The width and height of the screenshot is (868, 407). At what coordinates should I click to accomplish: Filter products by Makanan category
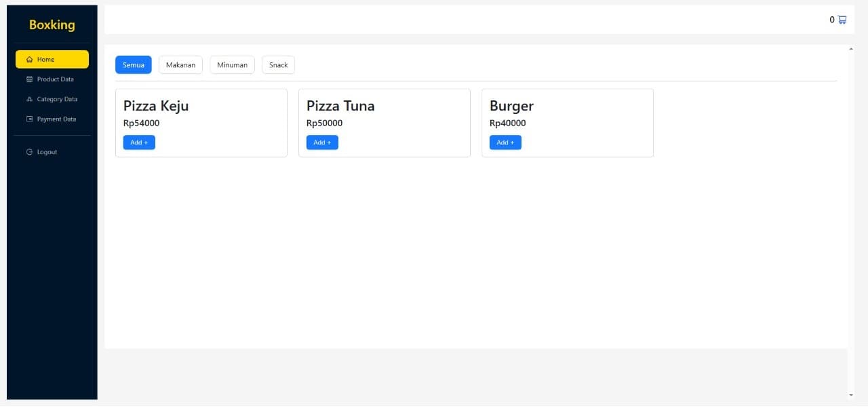coord(180,65)
